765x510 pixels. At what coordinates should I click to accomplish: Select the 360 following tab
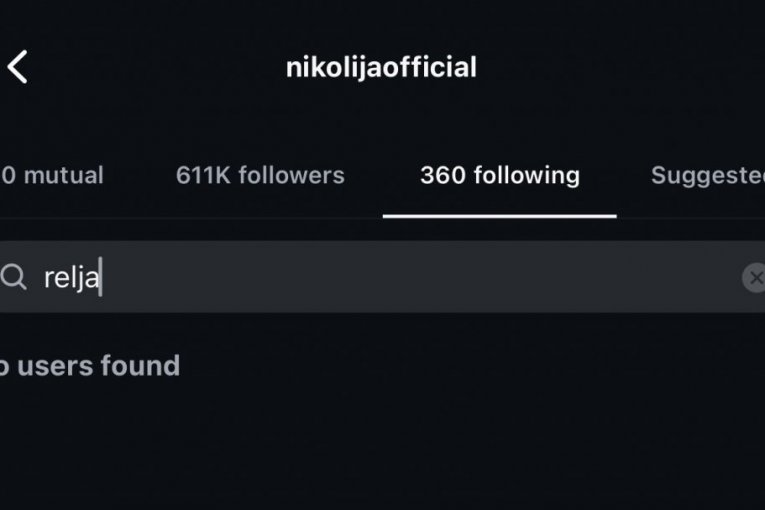pos(499,176)
